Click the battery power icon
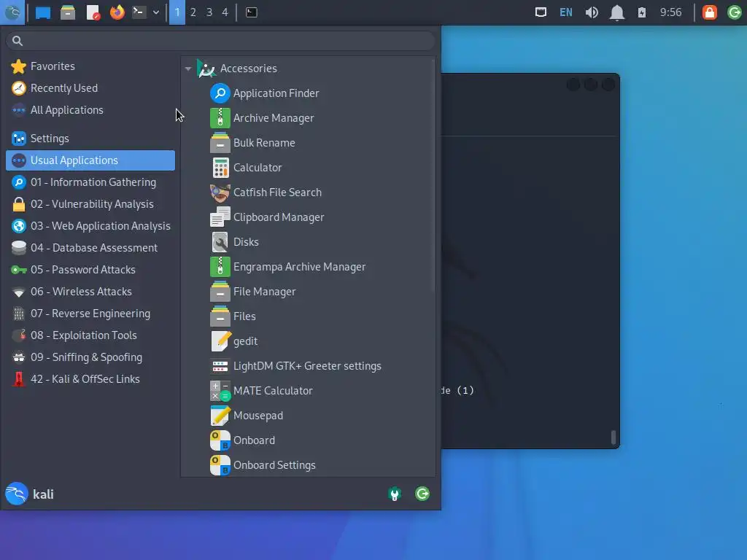Screen dimensions: 747x560 [x=642, y=12]
